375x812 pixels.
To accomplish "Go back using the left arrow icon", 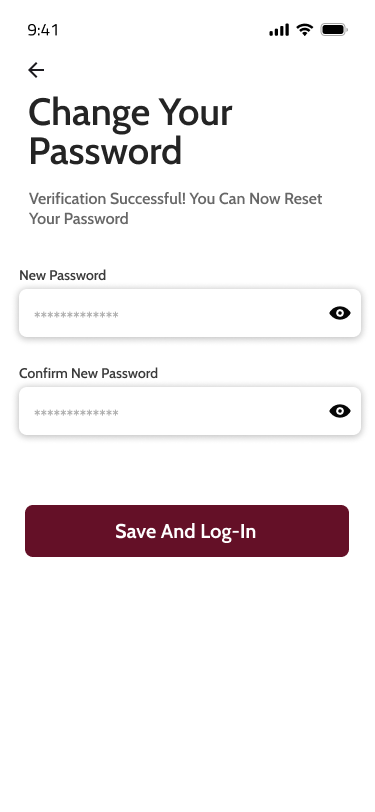I will point(36,70).
